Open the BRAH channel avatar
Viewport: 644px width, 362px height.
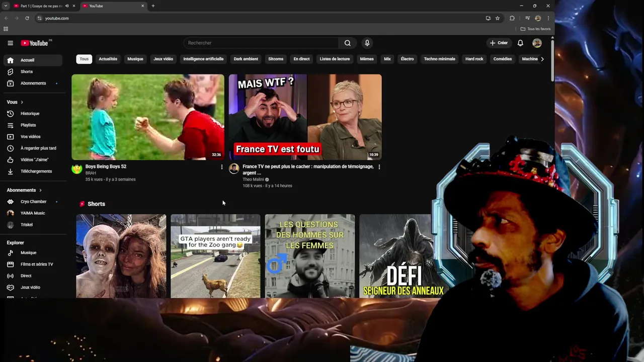[x=77, y=169]
